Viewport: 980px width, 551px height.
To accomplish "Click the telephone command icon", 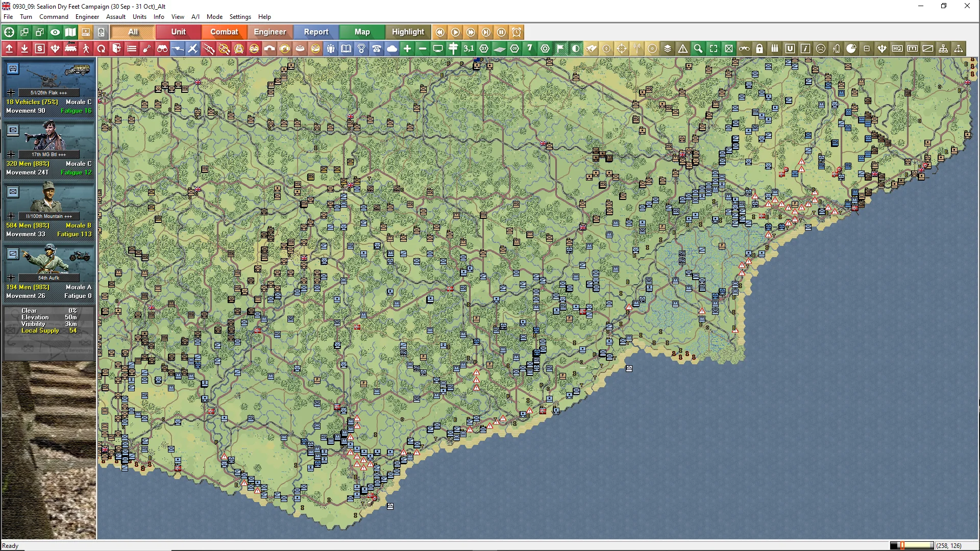I will point(377,48).
